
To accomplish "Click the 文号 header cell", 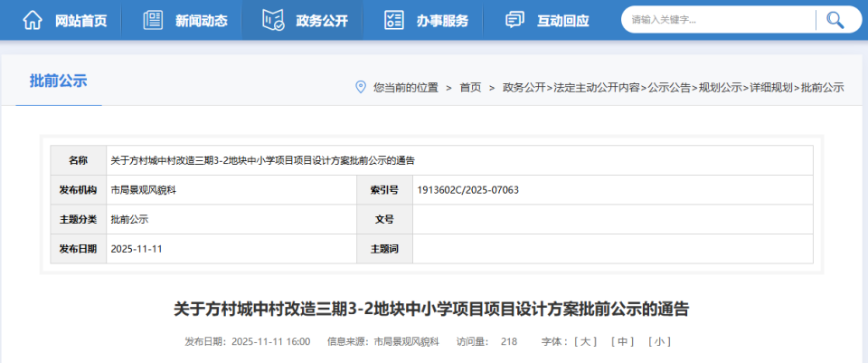I will point(385,219).
